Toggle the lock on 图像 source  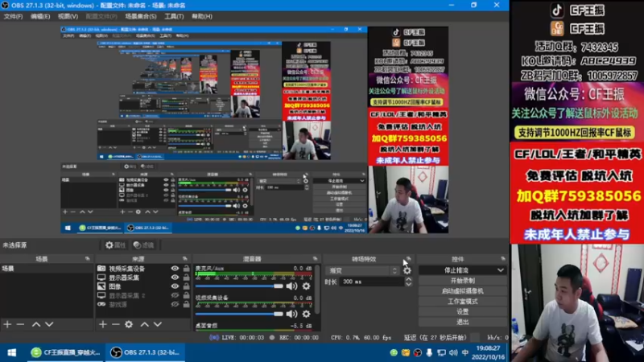[187, 286]
